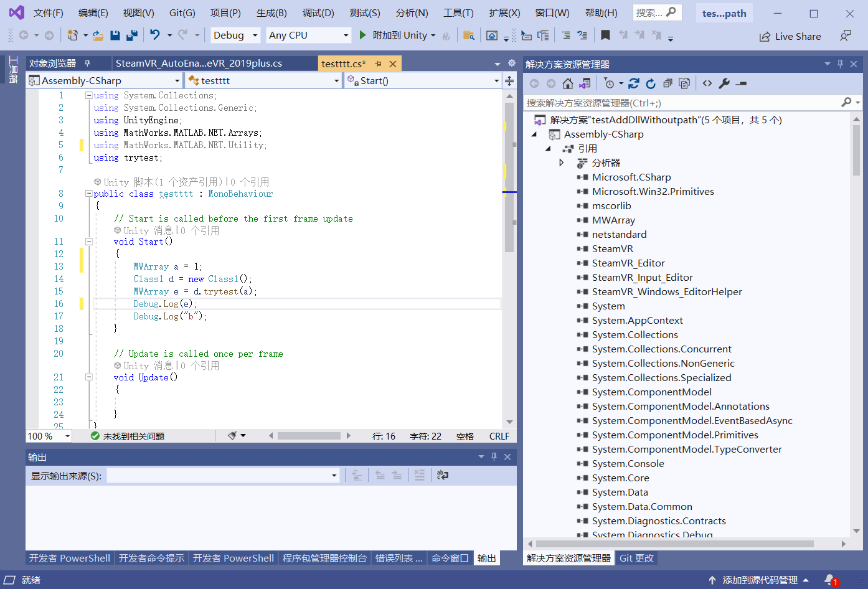Toggle word wrap in the Output panel
Image resolution: width=868 pixels, height=589 pixels.
(442, 475)
